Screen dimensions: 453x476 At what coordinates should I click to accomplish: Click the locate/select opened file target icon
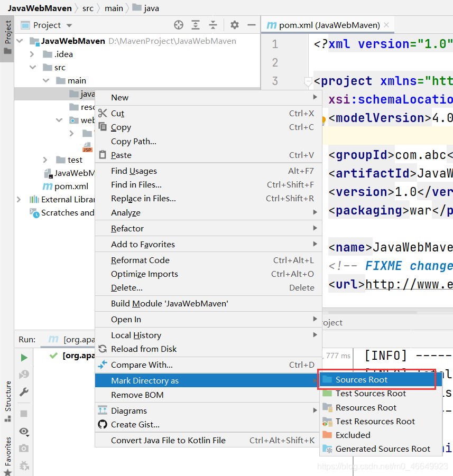click(179, 25)
